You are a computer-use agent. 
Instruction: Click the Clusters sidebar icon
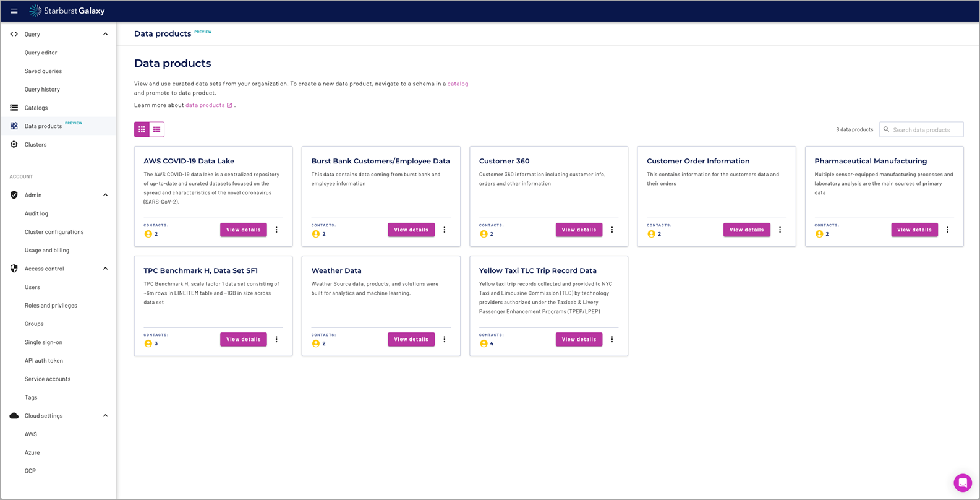(x=14, y=144)
